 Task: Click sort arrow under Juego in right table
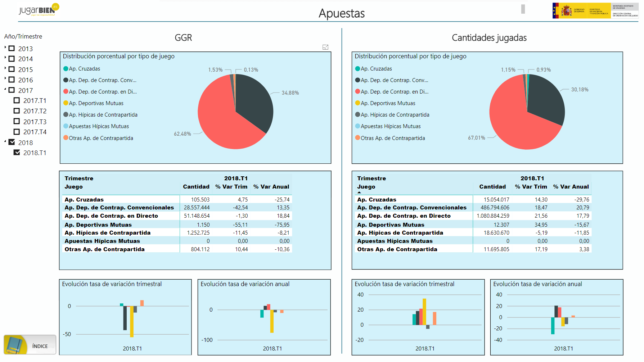(x=359, y=193)
